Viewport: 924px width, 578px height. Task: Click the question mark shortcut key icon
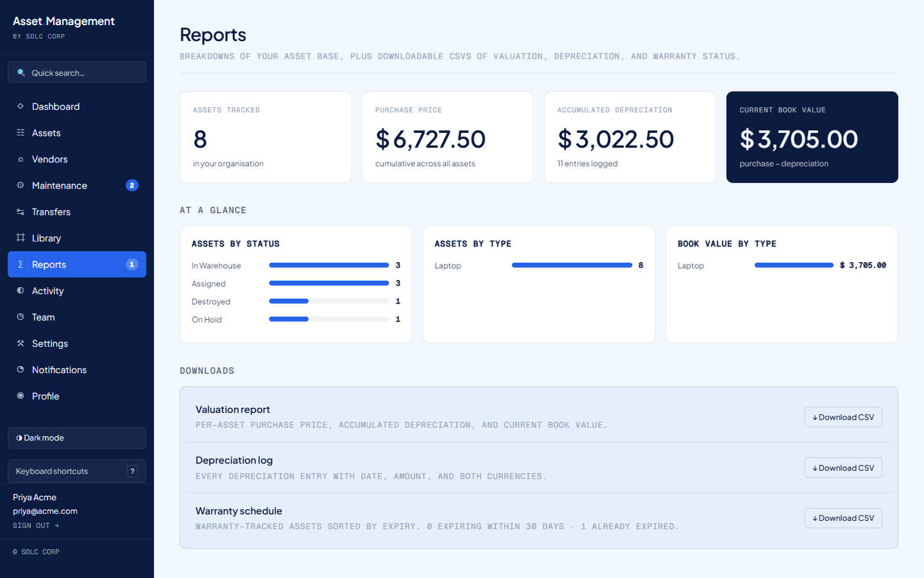pos(133,471)
